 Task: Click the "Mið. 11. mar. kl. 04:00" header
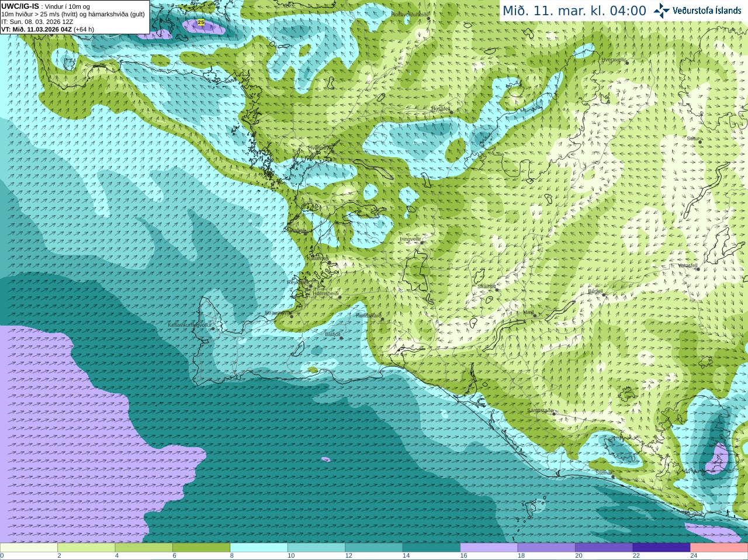(x=574, y=11)
